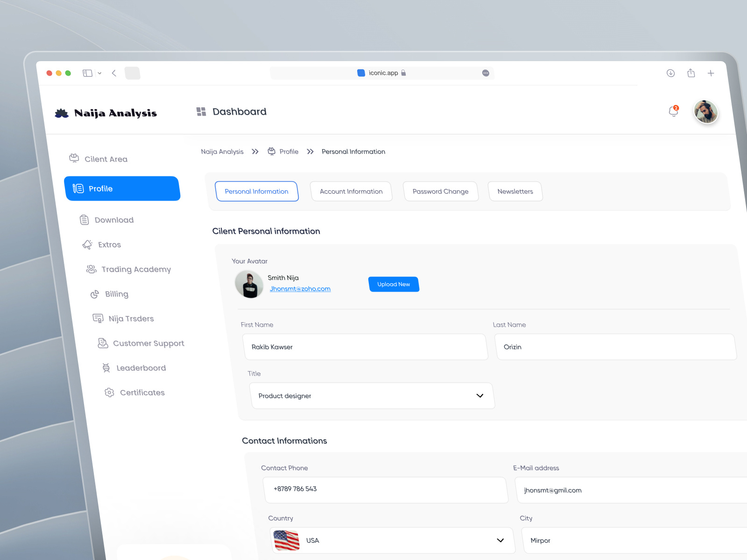Switch to the Account Information tab

pos(351,191)
